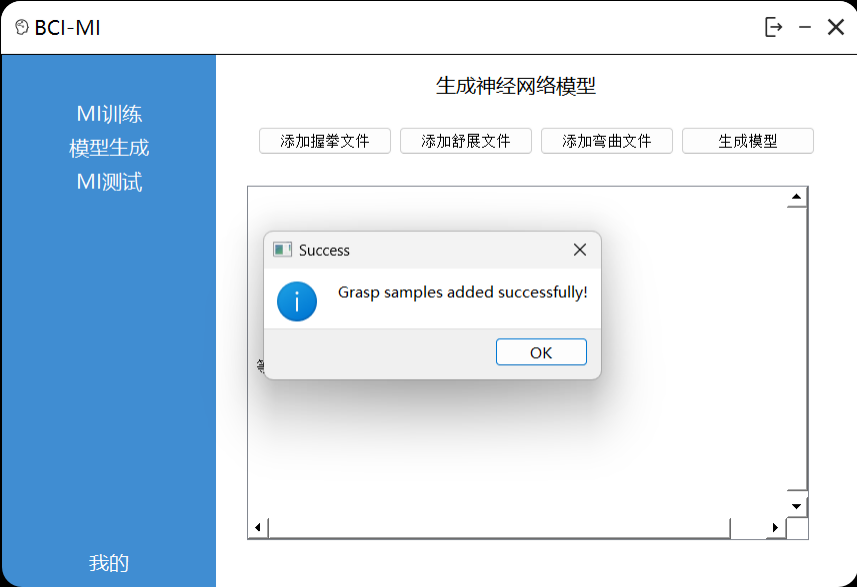The image size is (857, 588).
Task: Open the MI训练 section
Action: coord(109,114)
